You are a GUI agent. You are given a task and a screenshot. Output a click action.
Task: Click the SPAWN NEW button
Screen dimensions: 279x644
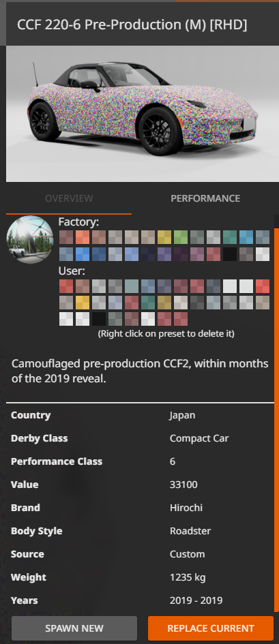[74, 628]
